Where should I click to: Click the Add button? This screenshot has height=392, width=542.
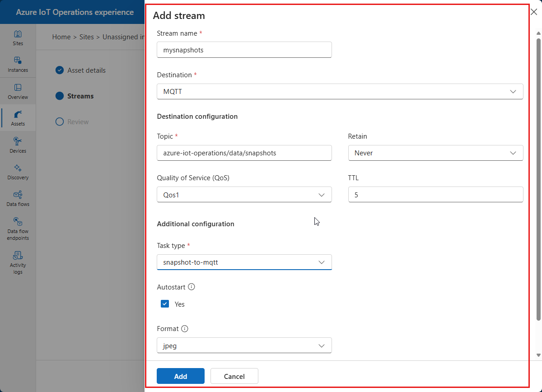[181, 376]
